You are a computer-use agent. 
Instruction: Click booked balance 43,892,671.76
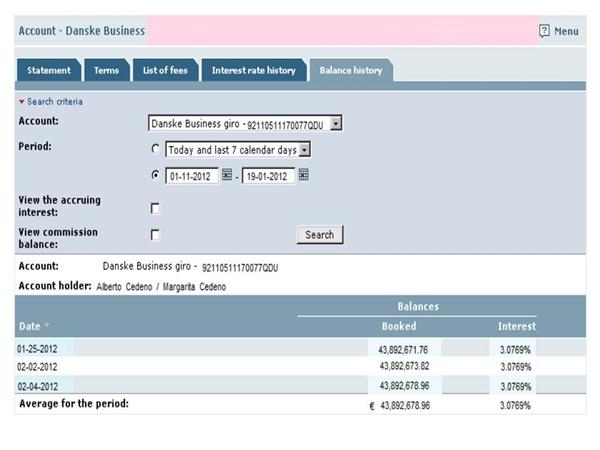coord(403,349)
